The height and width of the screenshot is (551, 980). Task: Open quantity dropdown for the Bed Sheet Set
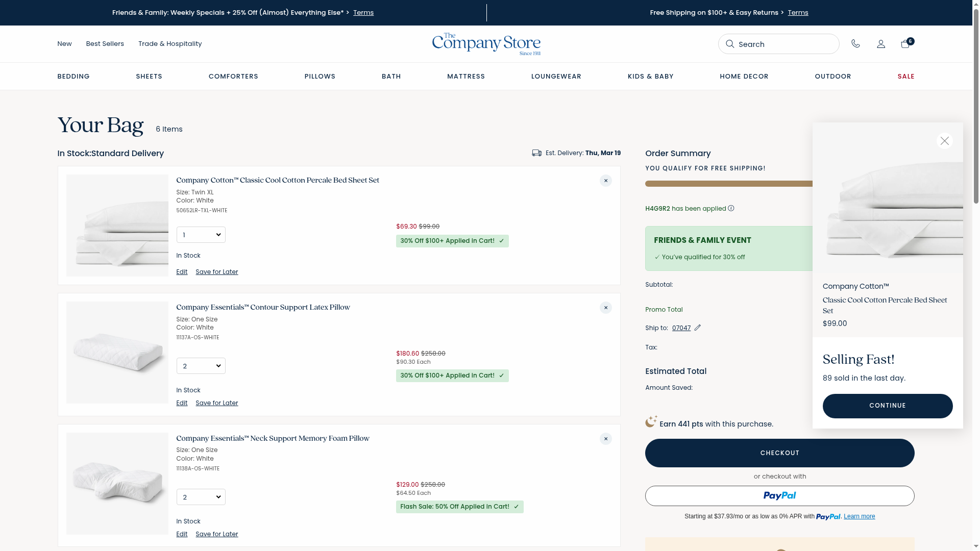[x=201, y=235]
